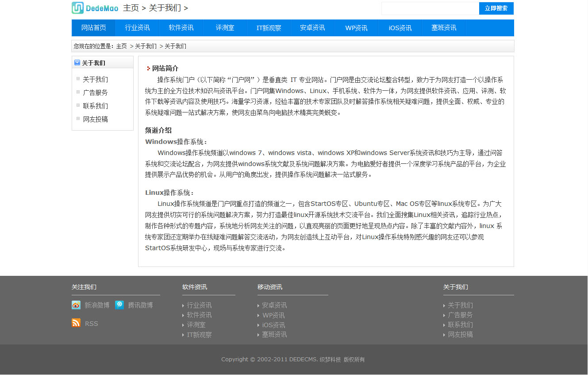Select 联系我们 in the left sidebar
The height and width of the screenshot is (375, 588).
click(x=95, y=106)
